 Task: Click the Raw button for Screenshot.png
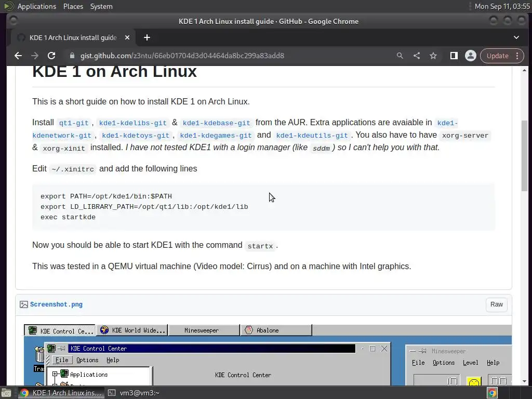click(x=496, y=304)
